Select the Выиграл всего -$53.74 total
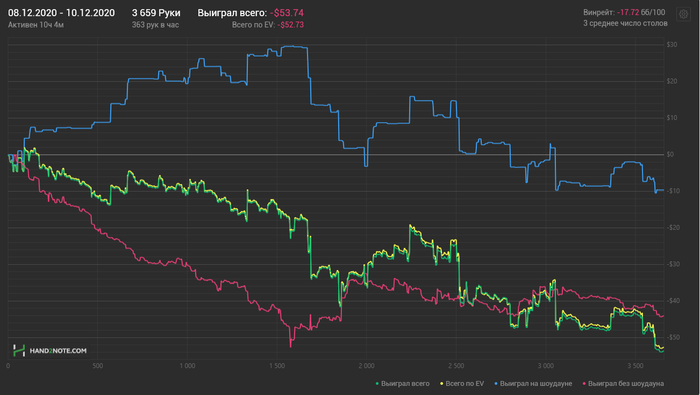Image resolution: width=700 pixels, height=395 pixels. (x=250, y=13)
